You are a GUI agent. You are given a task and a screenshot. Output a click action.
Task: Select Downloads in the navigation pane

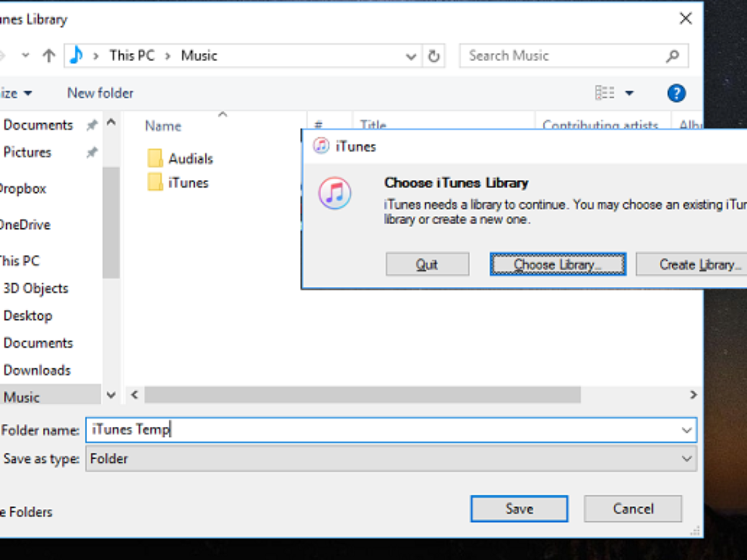coord(37,370)
